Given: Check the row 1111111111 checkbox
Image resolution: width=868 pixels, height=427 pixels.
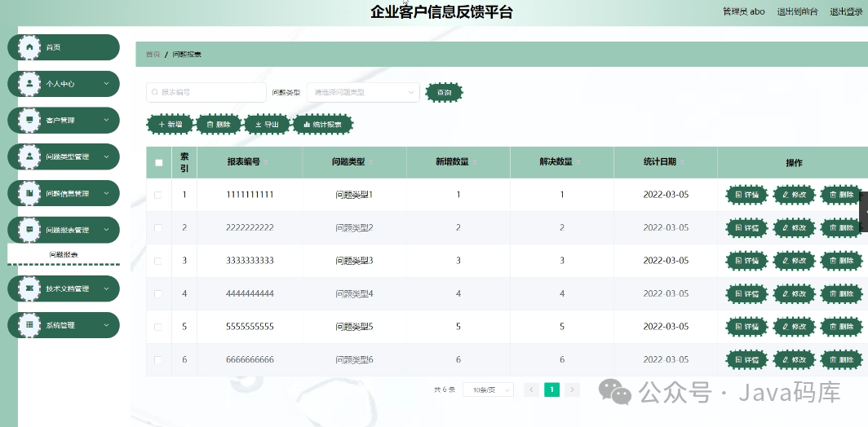Looking at the screenshot, I should tap(158, 195).
